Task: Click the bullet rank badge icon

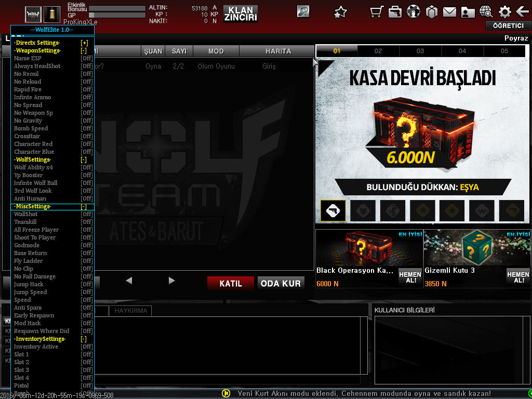Action: 52,15
